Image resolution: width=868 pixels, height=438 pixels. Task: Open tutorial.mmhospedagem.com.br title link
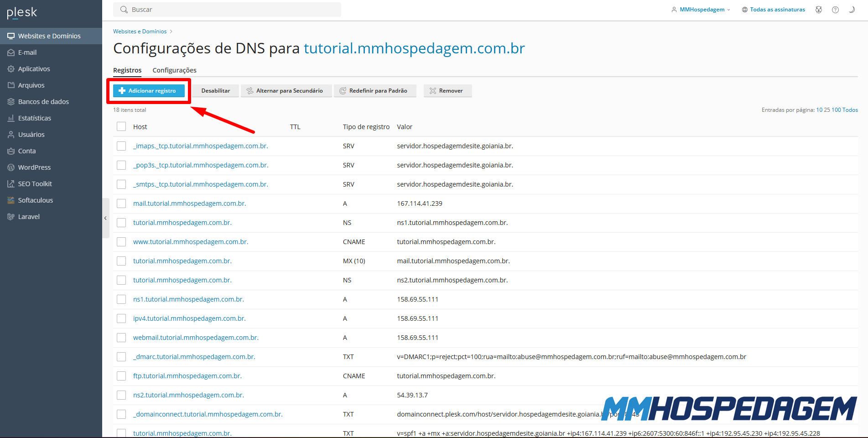coord(414,48)
